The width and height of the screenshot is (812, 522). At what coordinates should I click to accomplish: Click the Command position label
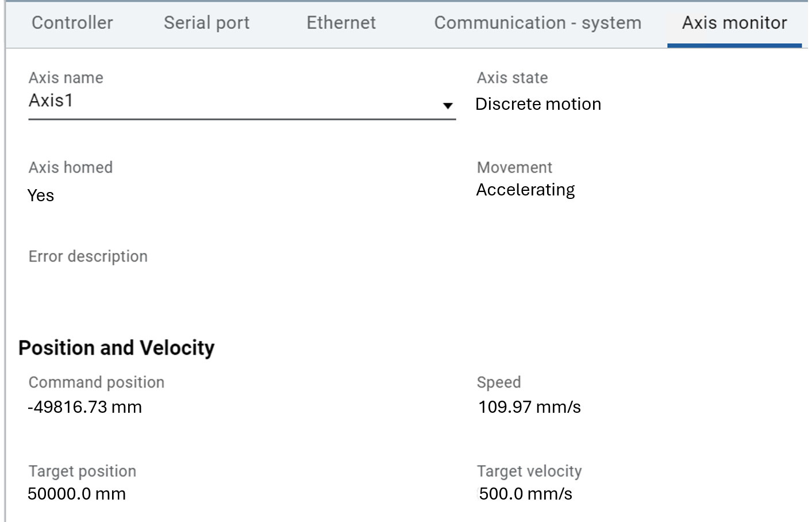tap(97, 382)
